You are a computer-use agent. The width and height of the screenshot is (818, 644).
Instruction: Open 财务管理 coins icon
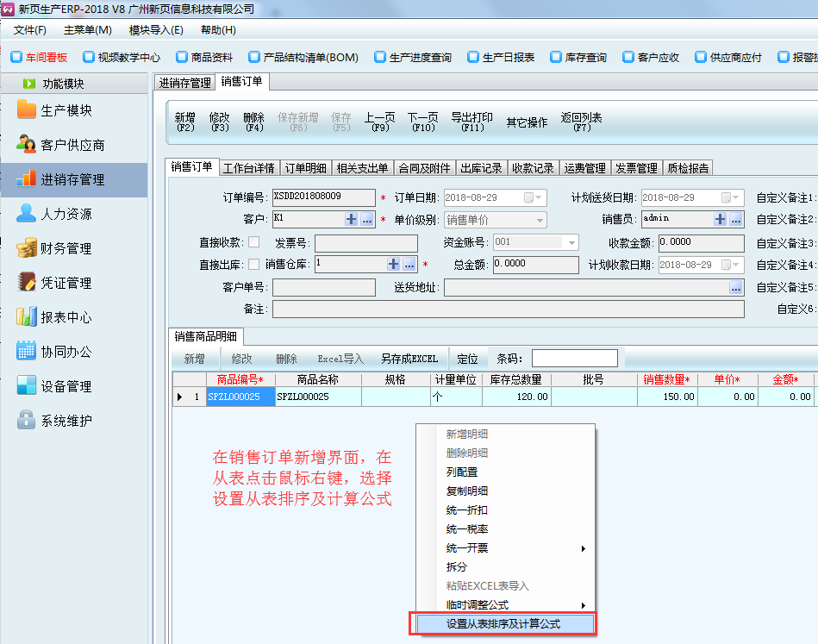[27, 248]
